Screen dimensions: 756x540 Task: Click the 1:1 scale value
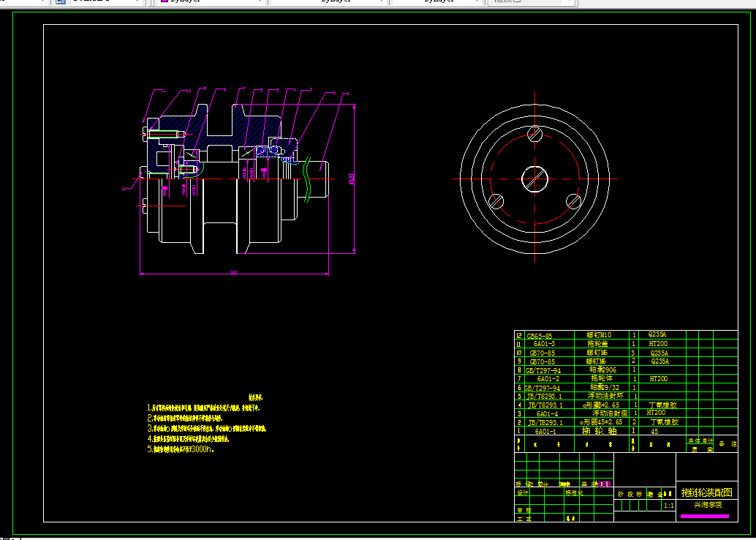[x=669, y=506]
